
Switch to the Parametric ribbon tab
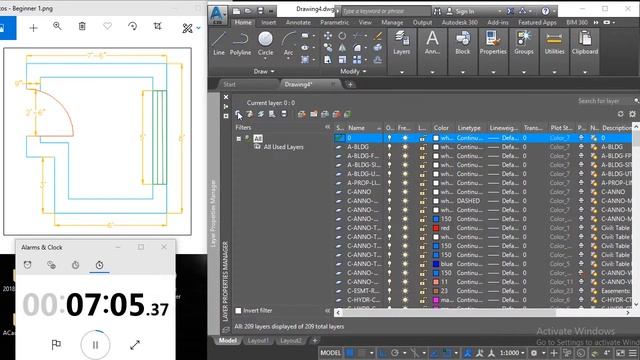click(x=334, y=22)
